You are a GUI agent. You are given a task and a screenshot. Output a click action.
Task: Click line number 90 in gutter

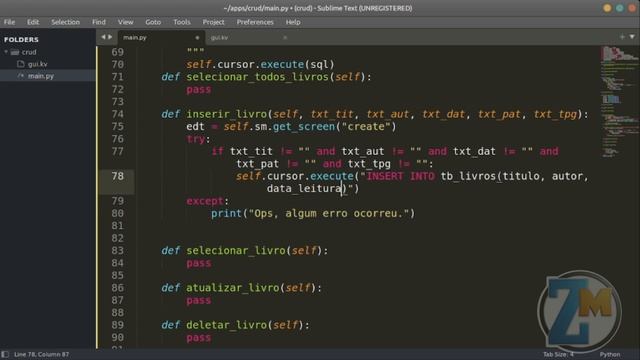118,337
